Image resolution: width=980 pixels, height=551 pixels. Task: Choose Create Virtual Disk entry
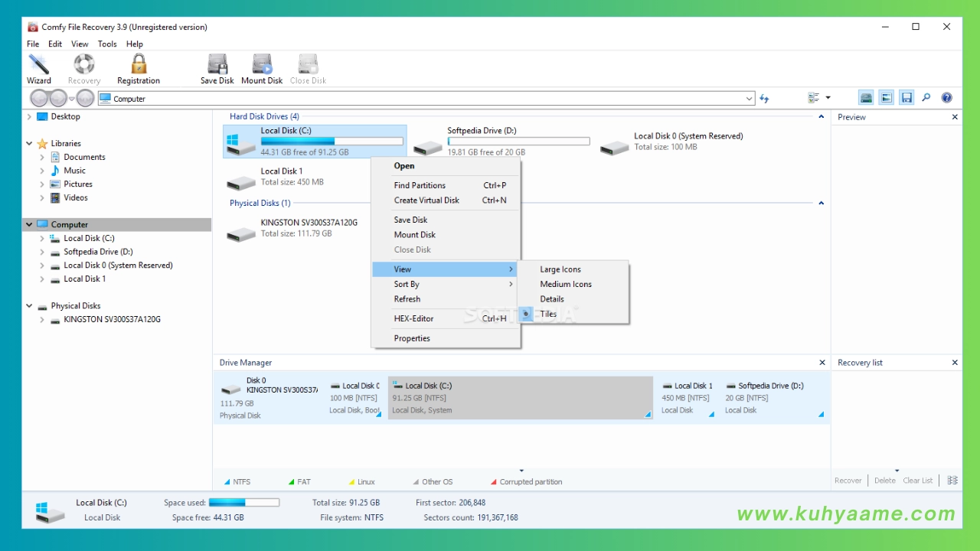[446, 201]
